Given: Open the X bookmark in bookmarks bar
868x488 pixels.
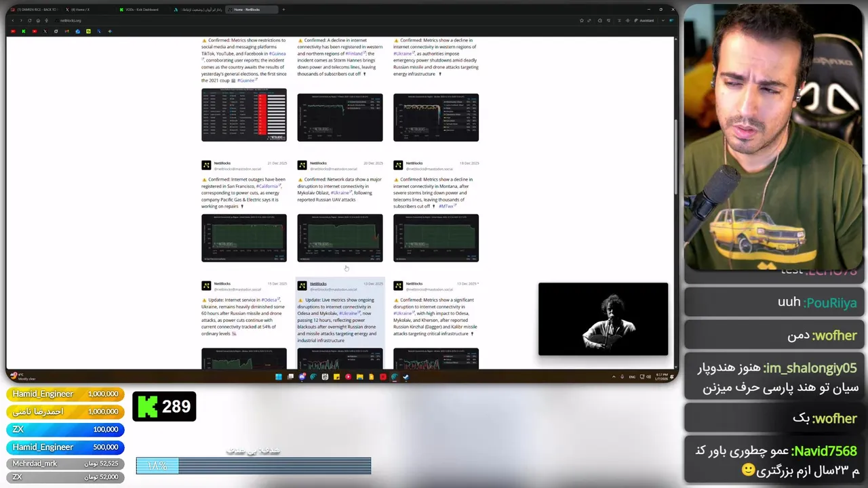Looking at the screenshot, I should (45, 31).
